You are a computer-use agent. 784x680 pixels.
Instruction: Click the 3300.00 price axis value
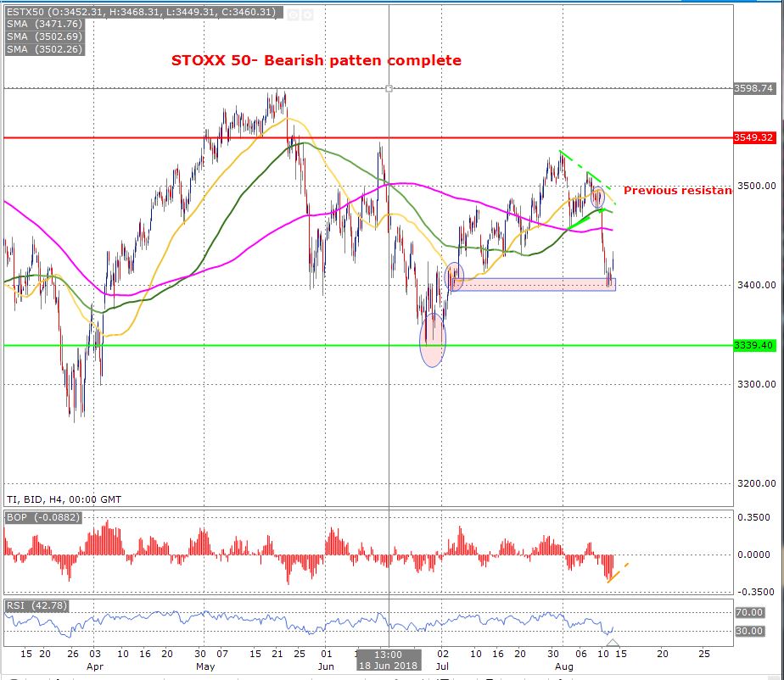pos(757,384)
